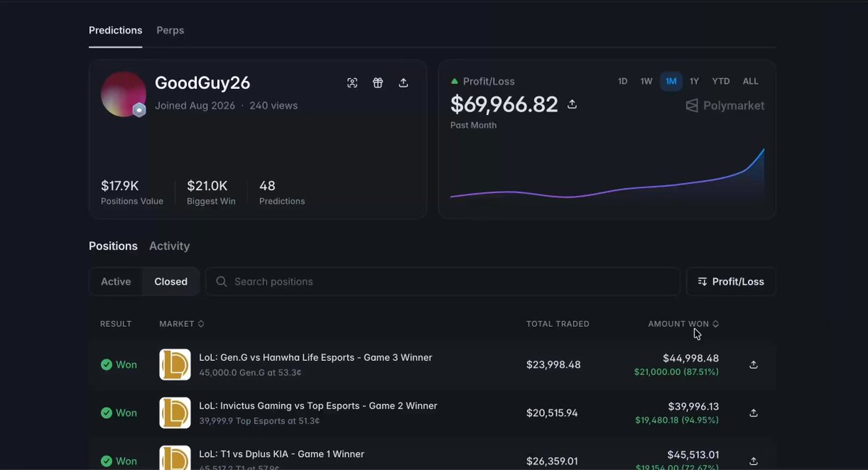
Task: Click the $21,000.00 (87.51%) gain text
Action: [x=676, y=372]
